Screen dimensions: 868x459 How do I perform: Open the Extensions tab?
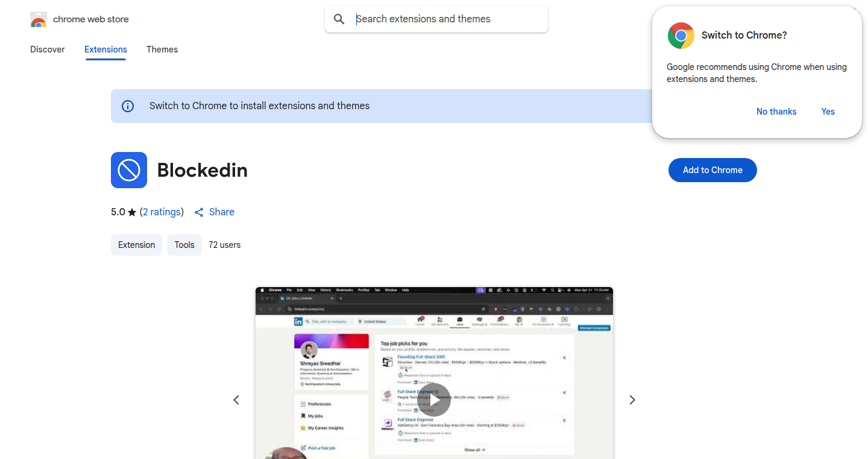[x=105, y=49]
